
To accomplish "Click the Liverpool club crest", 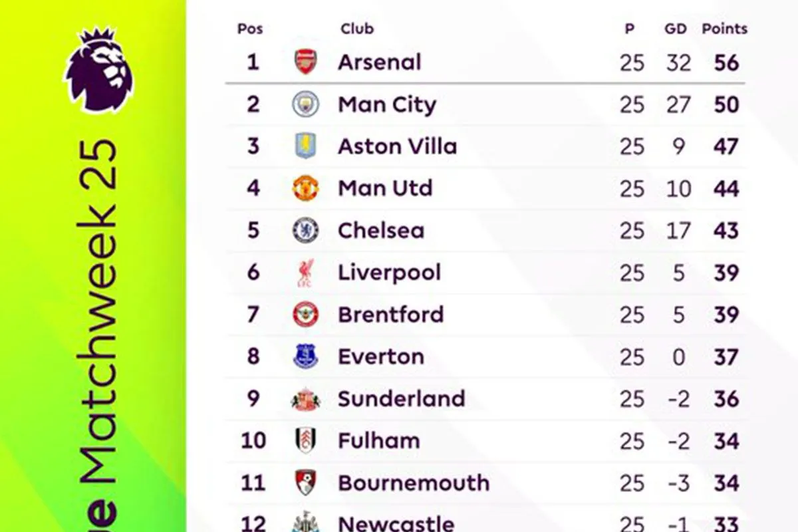I will 307,273.
